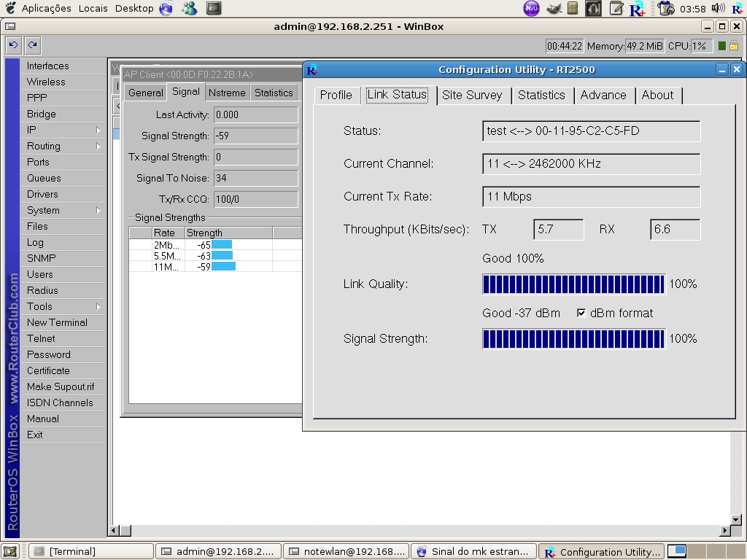The height and width of the screenshot is (560, 747).
Task: Click the Link Quality progress bar
Action: (573, 284)
